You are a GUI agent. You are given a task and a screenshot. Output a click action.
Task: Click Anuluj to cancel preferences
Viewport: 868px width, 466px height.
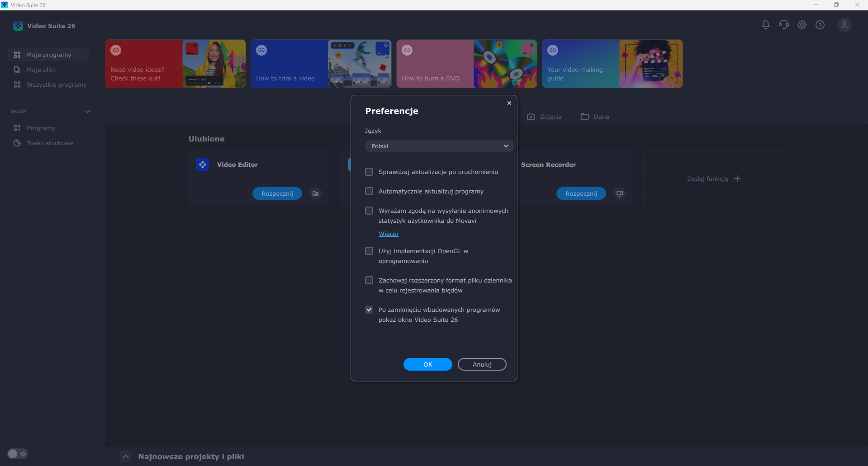tap(482, 364)
